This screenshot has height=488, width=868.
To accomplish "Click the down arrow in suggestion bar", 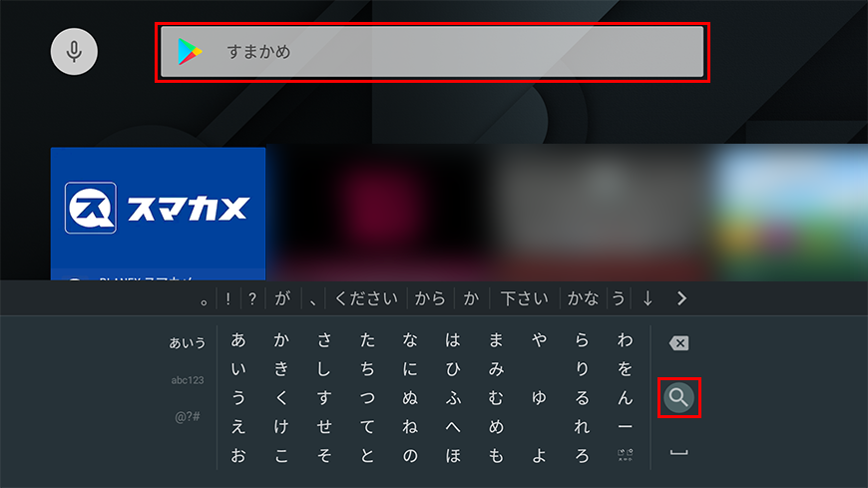I will coord(648,298).
